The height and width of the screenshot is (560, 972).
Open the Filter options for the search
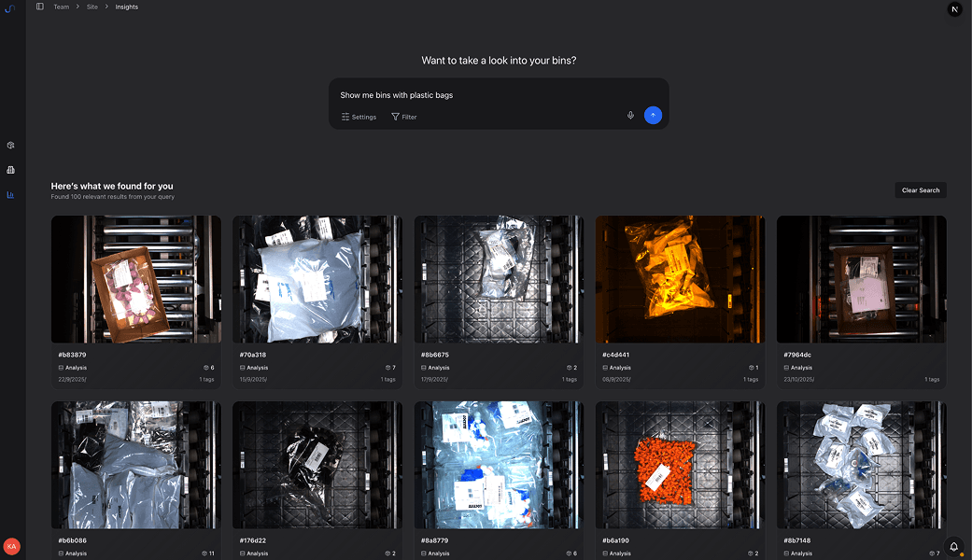403,117
